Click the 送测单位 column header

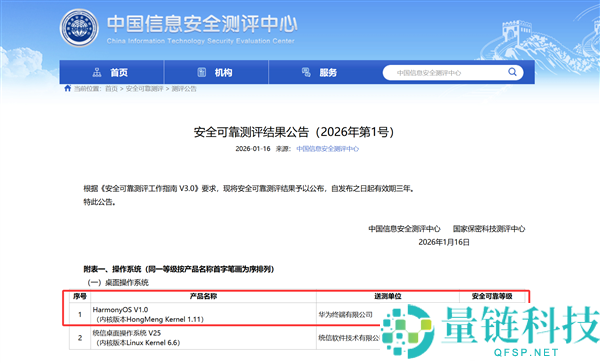coord(388,296)
